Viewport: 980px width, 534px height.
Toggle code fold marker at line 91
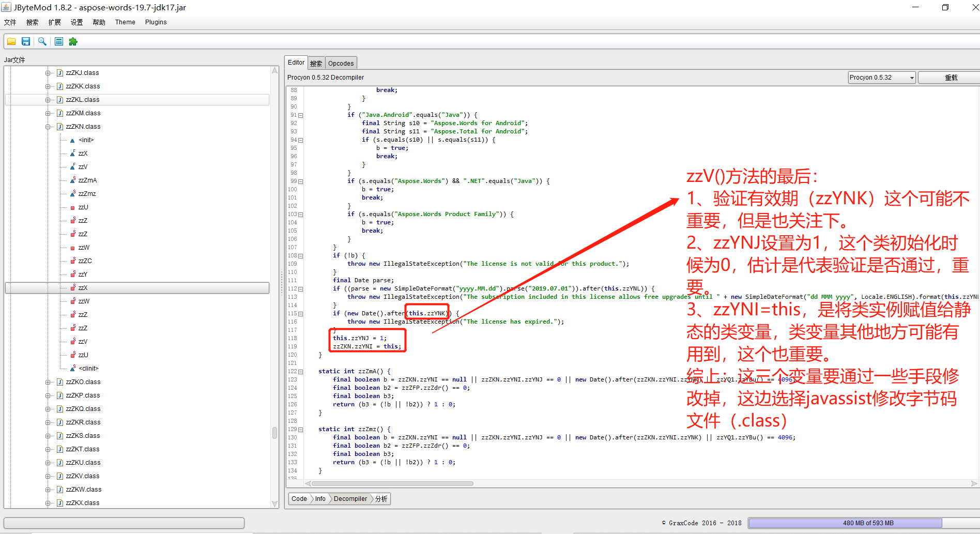coord(301,115)
